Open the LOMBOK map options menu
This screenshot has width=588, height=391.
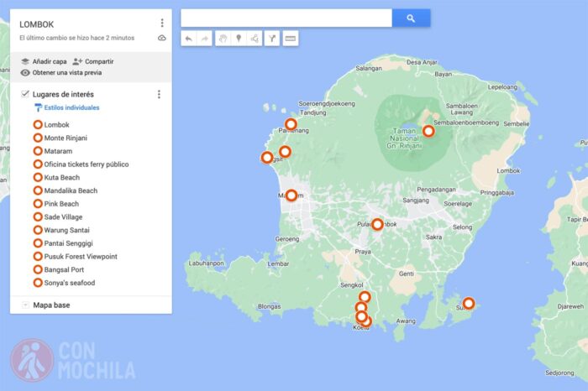(162, 23)
